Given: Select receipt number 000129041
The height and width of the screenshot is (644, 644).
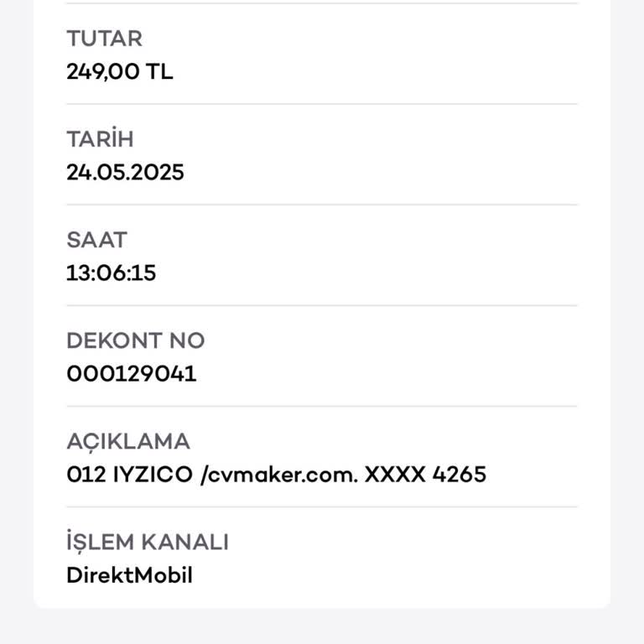Looking at the screenshot, I should [131, 374].
